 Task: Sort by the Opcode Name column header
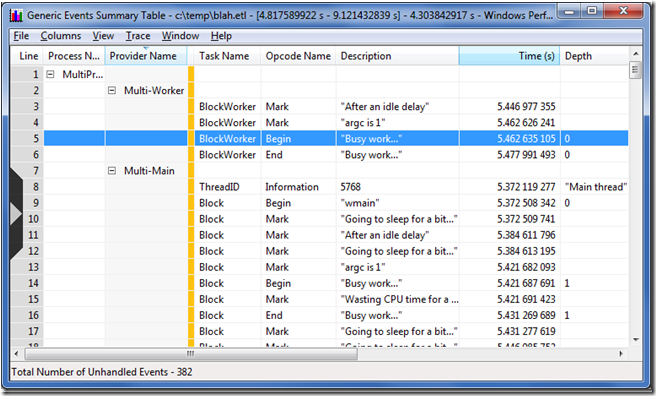(x=298, y=56)
